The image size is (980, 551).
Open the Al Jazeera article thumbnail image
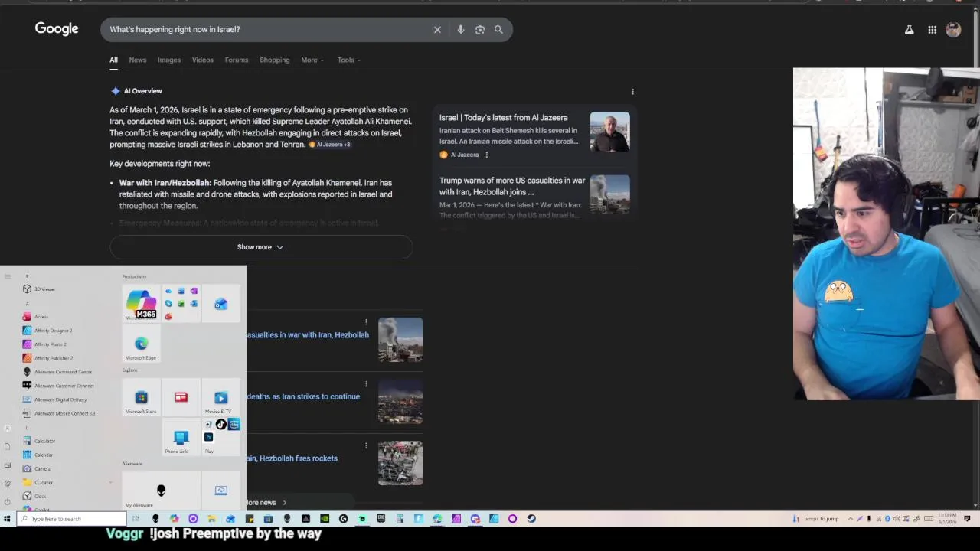pos(609,132)
